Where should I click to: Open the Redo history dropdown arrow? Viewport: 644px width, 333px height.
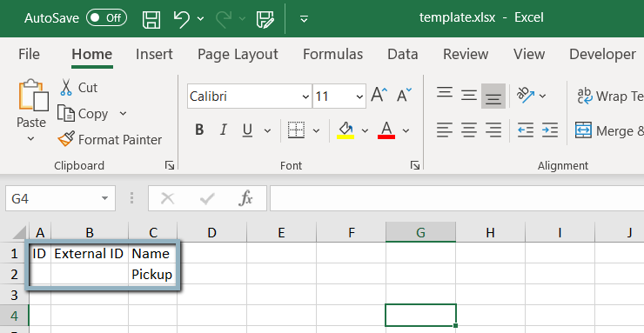[242, 19]
